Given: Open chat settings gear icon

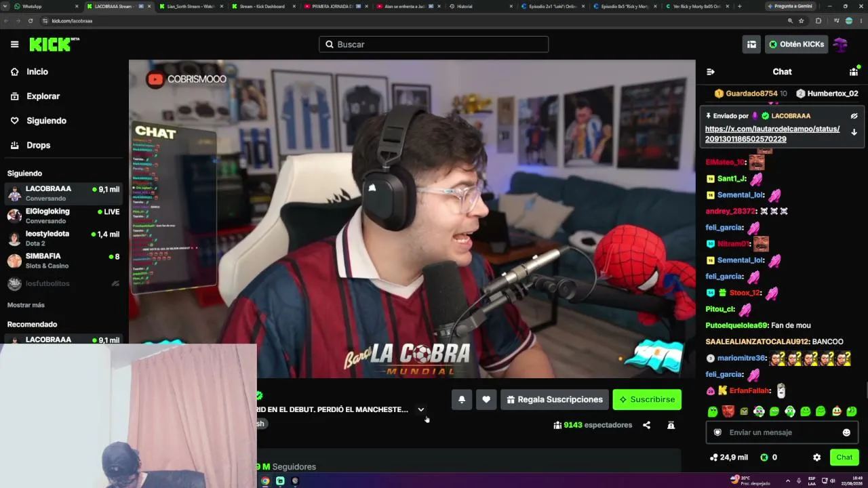Looking at the screenshot, I should 816,457.
